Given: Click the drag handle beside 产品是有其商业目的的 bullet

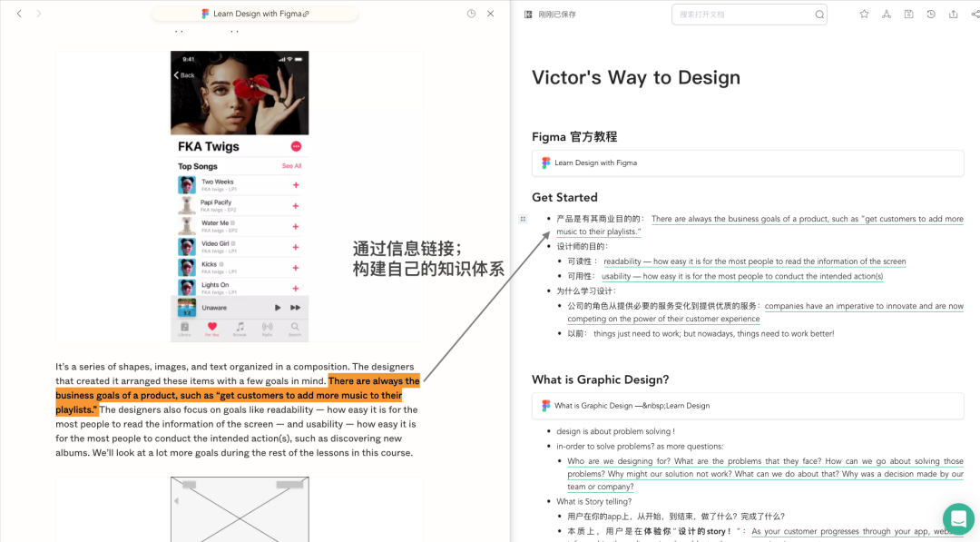Looking at the screenshot, I should pyautogui.click(x=524, y=219).
